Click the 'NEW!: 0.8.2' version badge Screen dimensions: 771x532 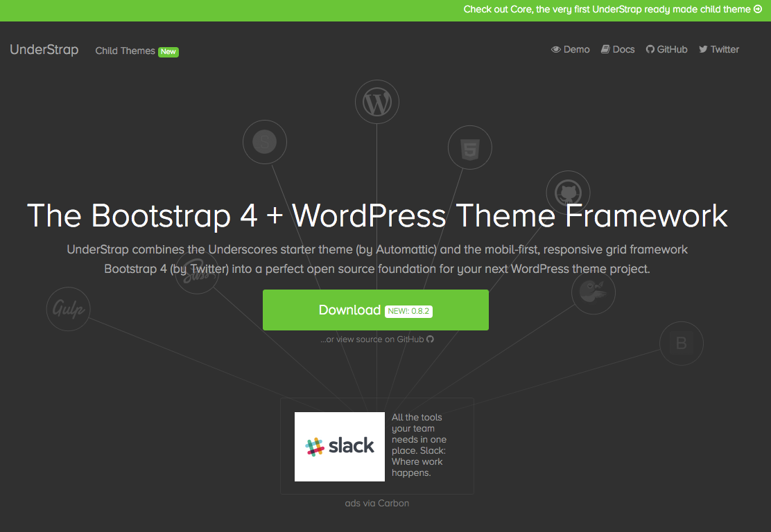pyautogui.click(x=408, y=311)
